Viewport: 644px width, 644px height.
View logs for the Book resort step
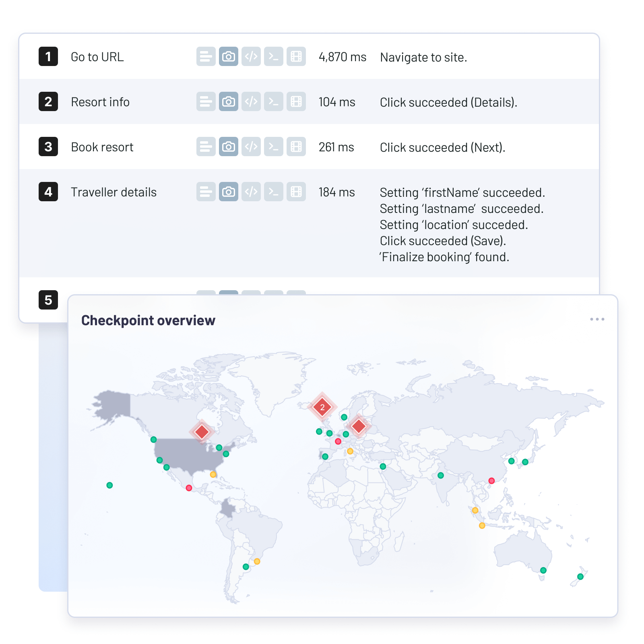206,147
